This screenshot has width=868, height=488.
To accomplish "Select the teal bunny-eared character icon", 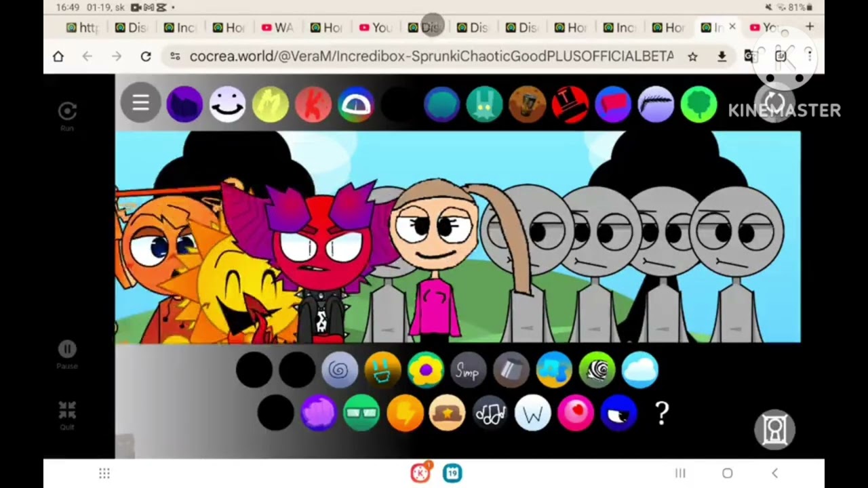I will pyautogui.click(x=484, y=104).
